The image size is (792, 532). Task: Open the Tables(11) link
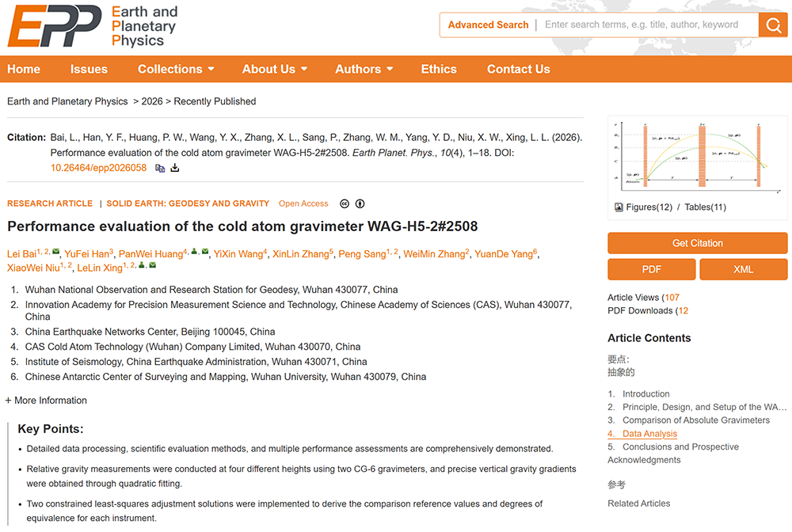(x=705, y=207)
